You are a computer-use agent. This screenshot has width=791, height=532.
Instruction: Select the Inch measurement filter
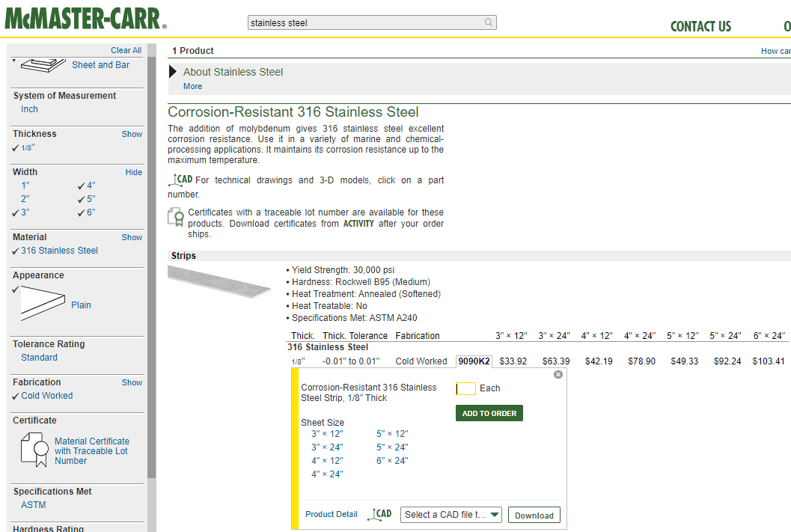click(29, 109)
